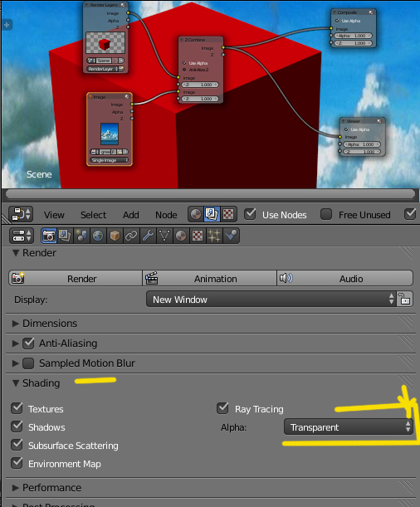The image size is (420, 507).
Task: Click the speaker icon on Audio button
Action: pos(286,278)
